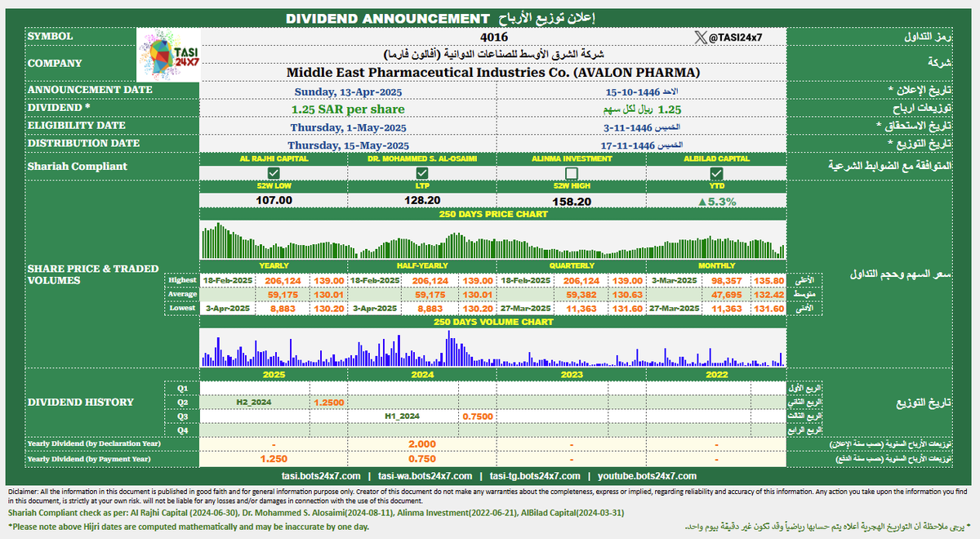Click the Arabic company name line
980x539 pixels.
point(493,55)
